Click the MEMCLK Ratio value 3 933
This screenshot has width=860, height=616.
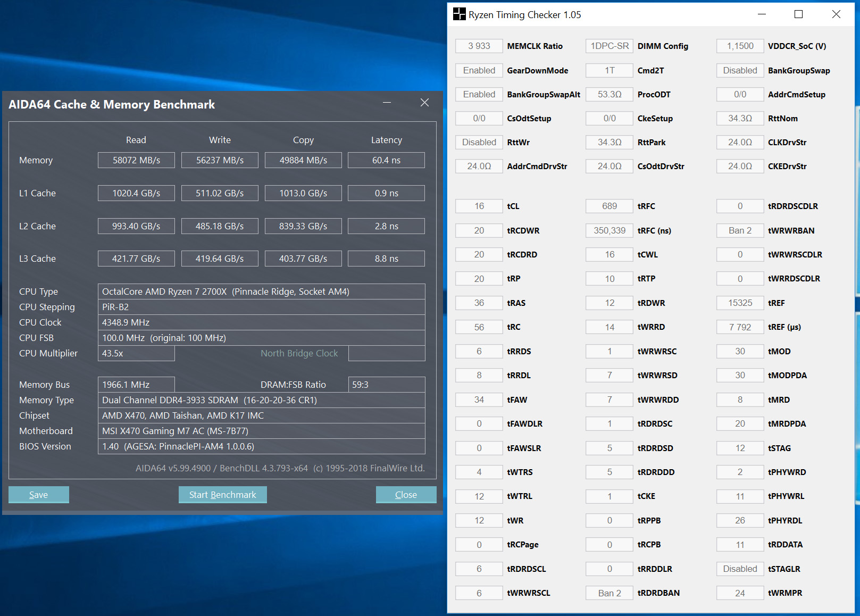pyautogui.click(x=479, y=46)
